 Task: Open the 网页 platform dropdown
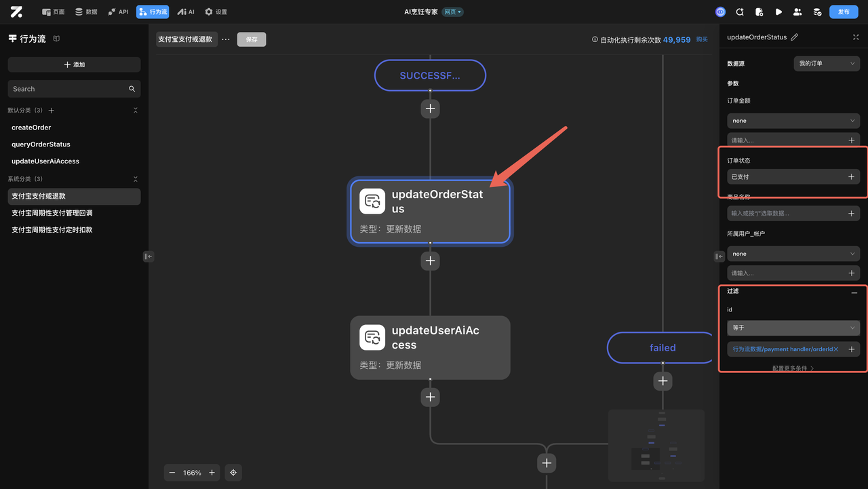[453, 12]
